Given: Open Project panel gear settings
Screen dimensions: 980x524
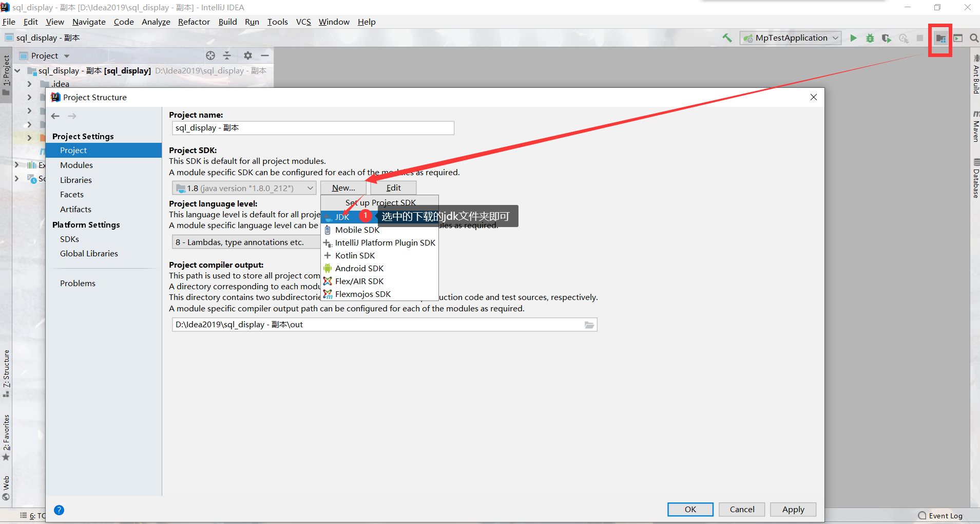Looking at the screenshot, I should tap(248, 55).
